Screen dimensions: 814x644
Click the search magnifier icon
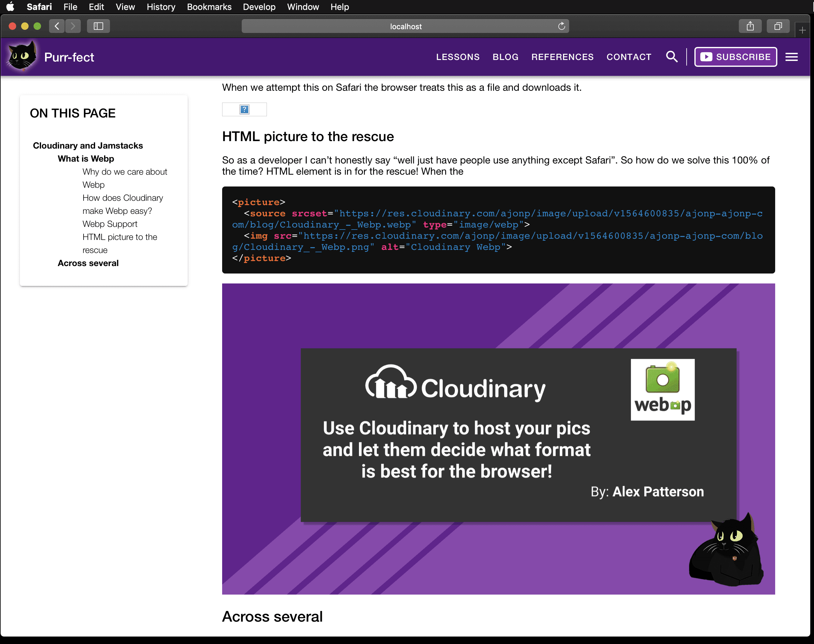pos(672,57)
